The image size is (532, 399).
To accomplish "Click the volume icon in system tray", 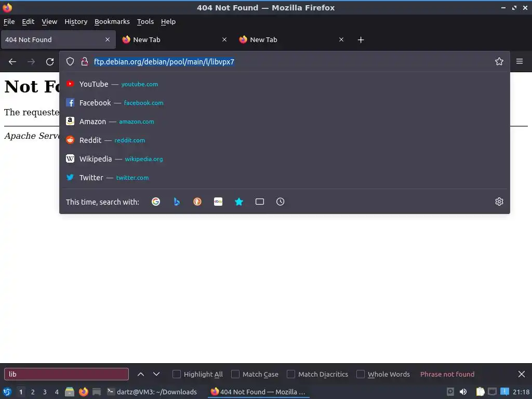I will [x=463, y=392].
